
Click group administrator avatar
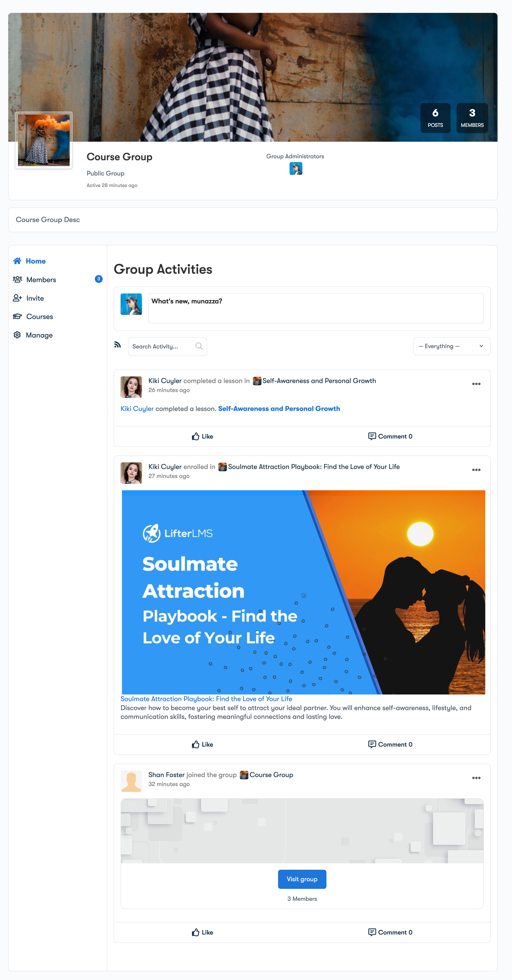point(296,168)
